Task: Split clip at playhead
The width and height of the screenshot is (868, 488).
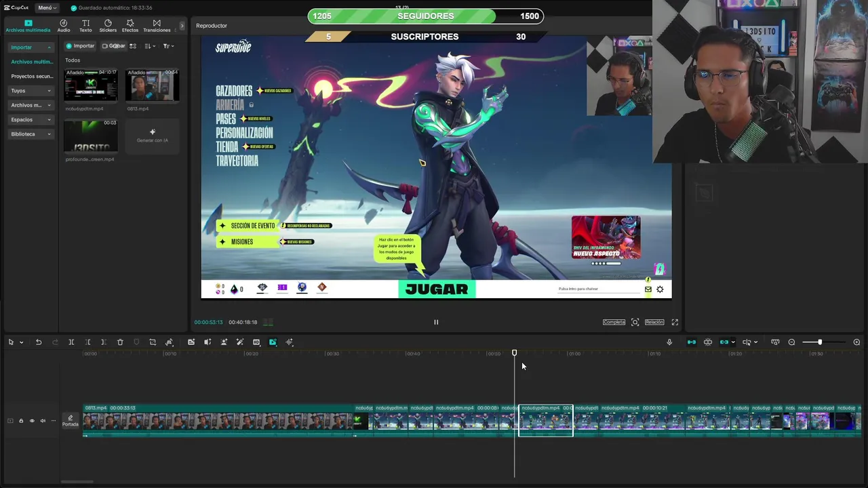Action: click(x=71, y=342)
